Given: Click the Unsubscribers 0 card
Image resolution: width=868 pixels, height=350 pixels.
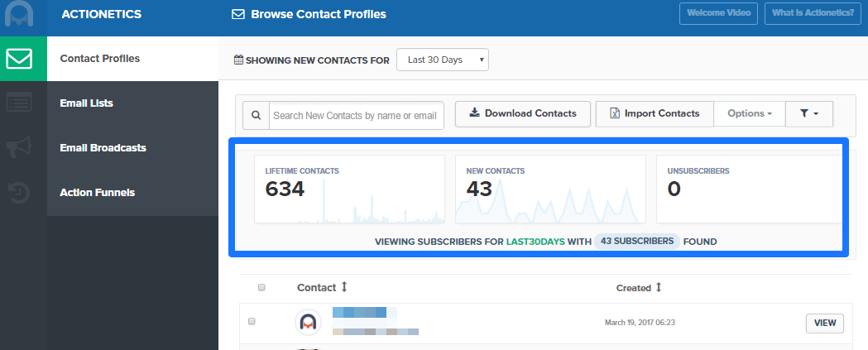Looking at the screenshot, I should point(748,189).
